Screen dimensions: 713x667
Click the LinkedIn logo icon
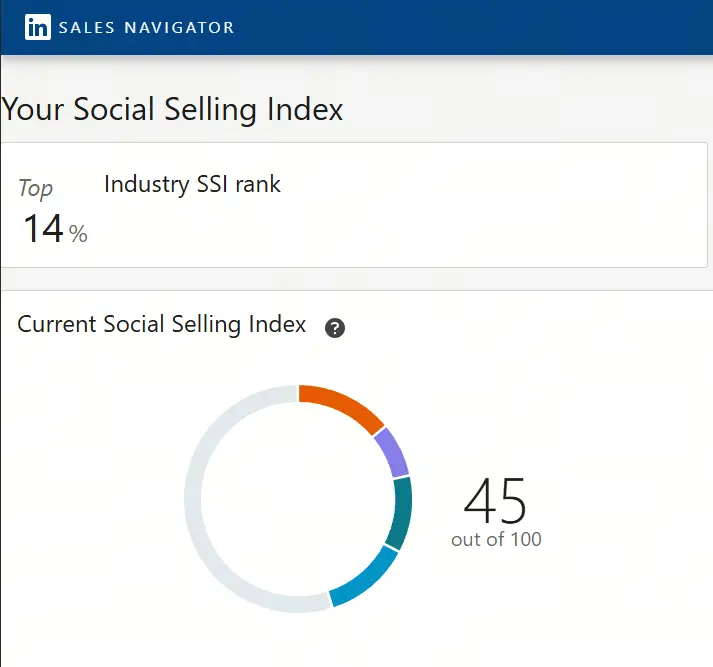37,27
